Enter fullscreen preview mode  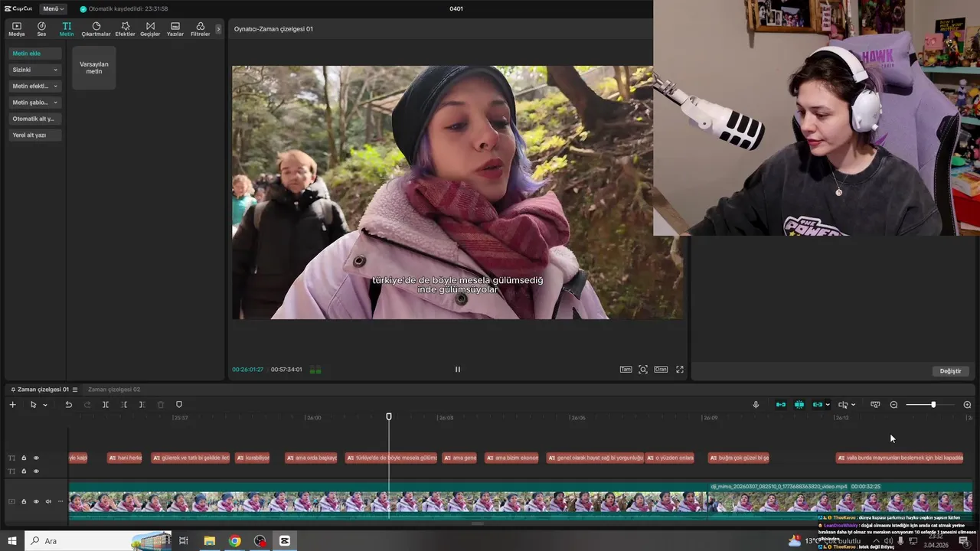coord(679,369)
